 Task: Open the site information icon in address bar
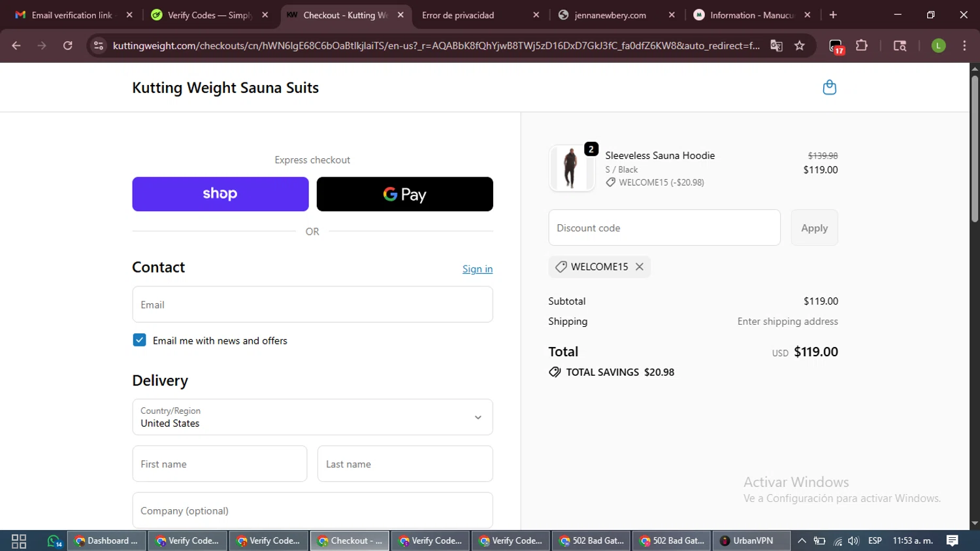coord(99,46)
